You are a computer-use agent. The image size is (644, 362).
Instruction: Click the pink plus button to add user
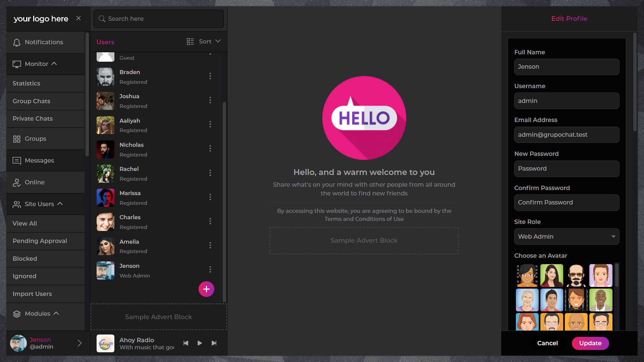point(206,289)
